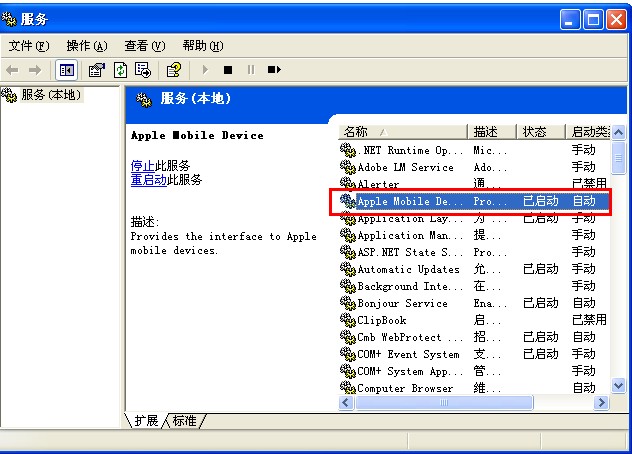Click the Stop Service square button
The image size is (632, 454).
click(228, 70)
